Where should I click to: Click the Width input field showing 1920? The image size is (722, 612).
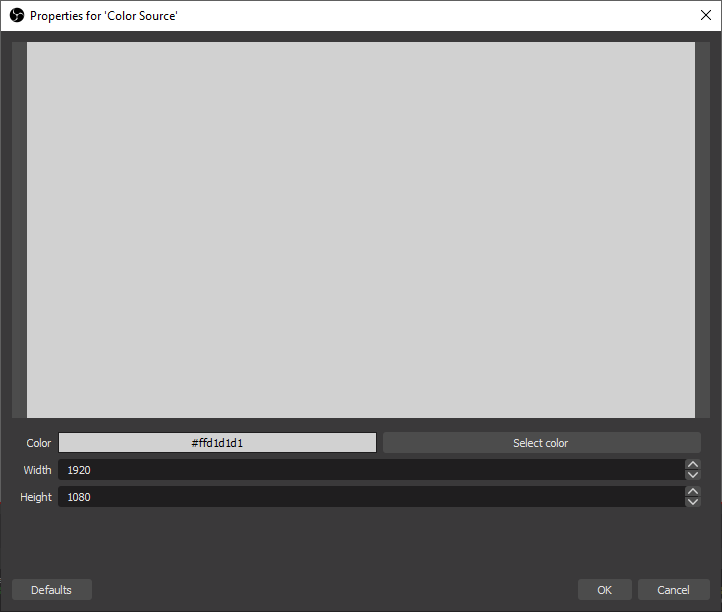[x=371, y=470]
